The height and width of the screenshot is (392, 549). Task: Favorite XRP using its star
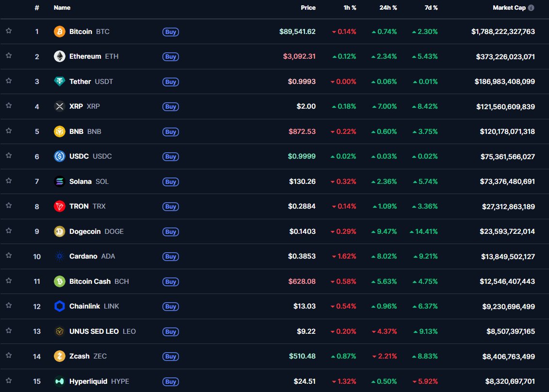coord(9,105)
